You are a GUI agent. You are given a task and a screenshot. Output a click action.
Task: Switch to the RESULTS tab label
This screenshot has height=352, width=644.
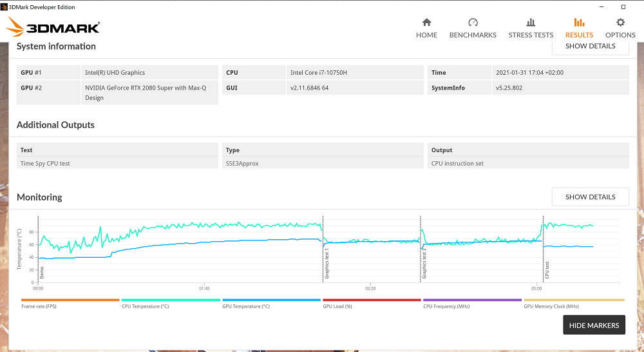click(579, 35)
